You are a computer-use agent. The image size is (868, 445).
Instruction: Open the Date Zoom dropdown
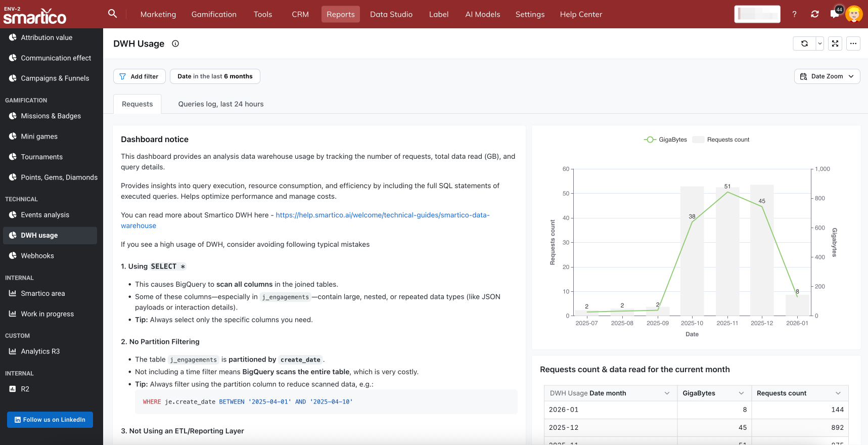pos(827,76)
